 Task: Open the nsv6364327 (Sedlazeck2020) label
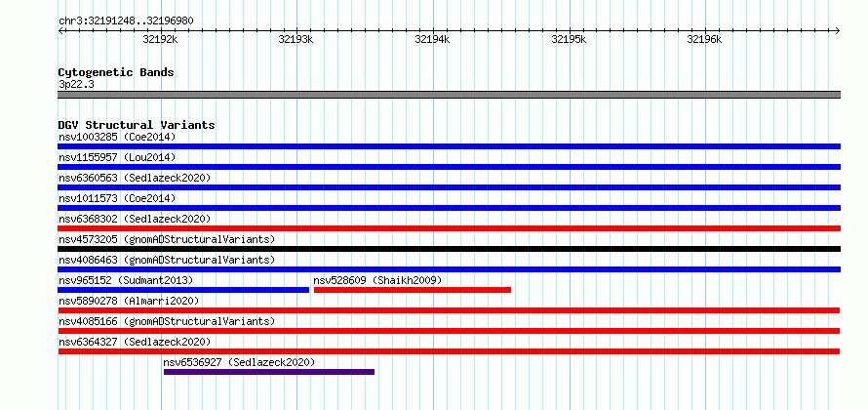(x=135, y=342)
